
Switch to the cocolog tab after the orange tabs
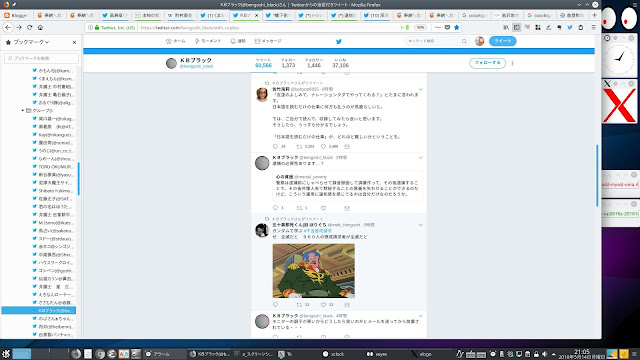click(x=475, y=15)
